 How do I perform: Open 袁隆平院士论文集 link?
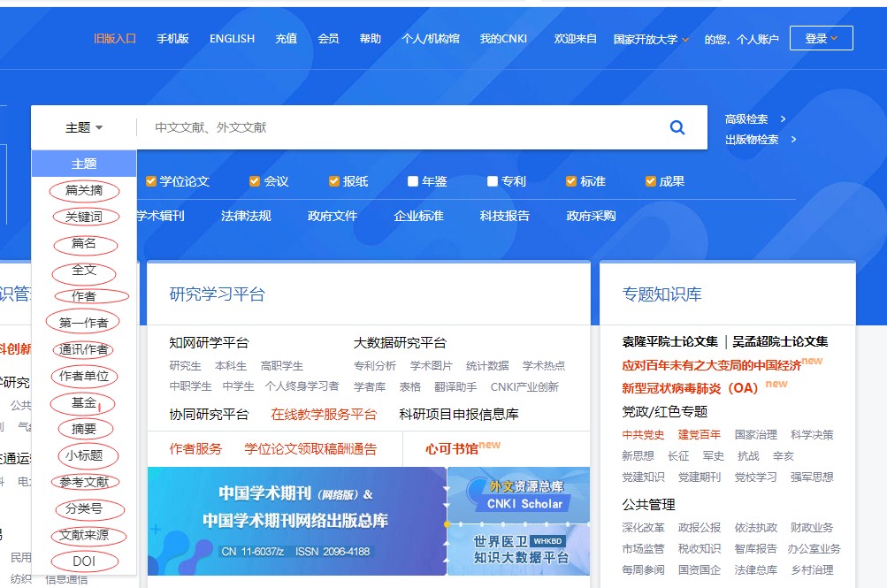tap(669, 341)
